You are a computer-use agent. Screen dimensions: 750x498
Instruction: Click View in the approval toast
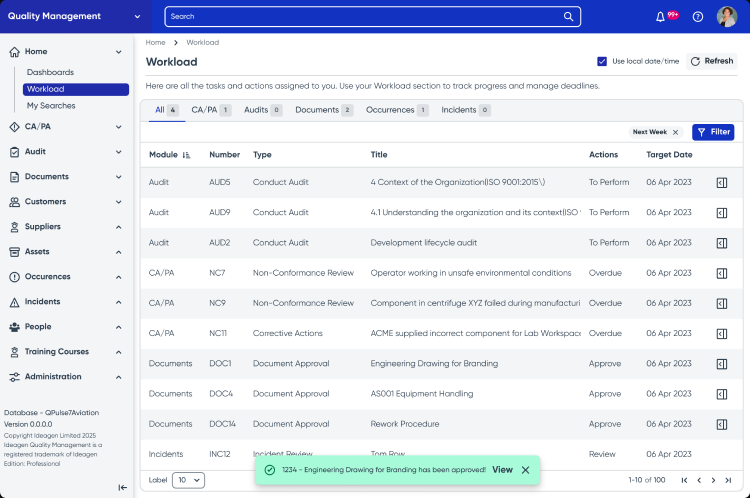tap(502, 470)
